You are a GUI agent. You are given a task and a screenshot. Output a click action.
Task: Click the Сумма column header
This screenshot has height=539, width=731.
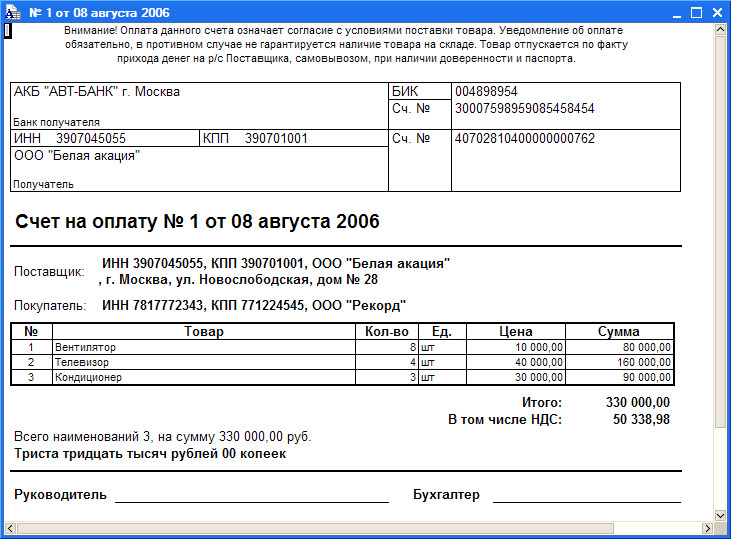619,332
